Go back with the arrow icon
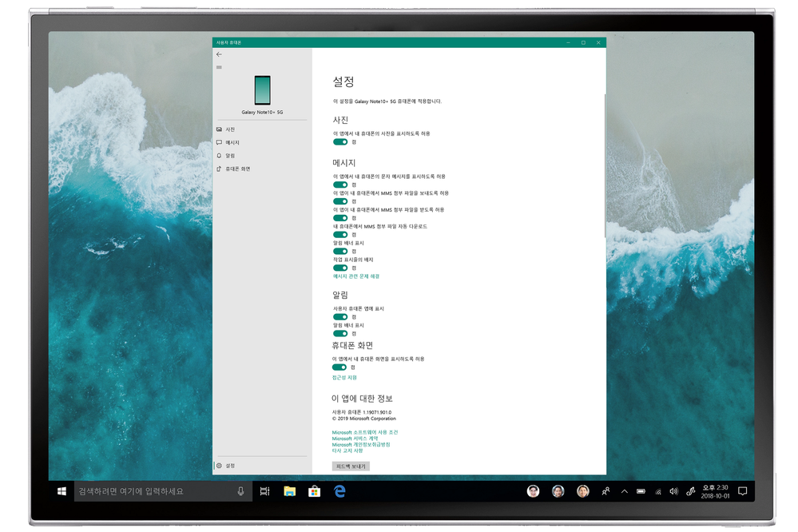The height and width of the screenshot is (532, 798). 219,54
